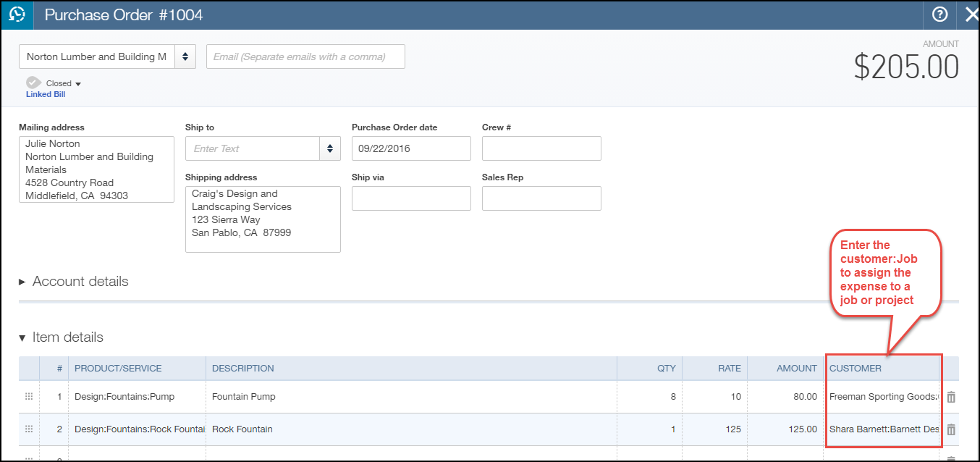This screenshot has height=462, width=980.
Task: Click the rate 125 cell
Action: click(714, 429)
